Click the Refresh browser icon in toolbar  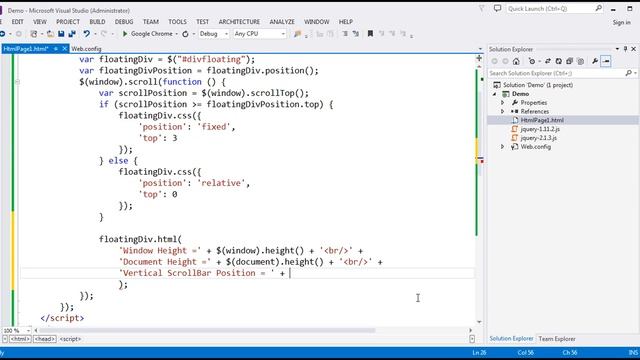coord(185,34)
